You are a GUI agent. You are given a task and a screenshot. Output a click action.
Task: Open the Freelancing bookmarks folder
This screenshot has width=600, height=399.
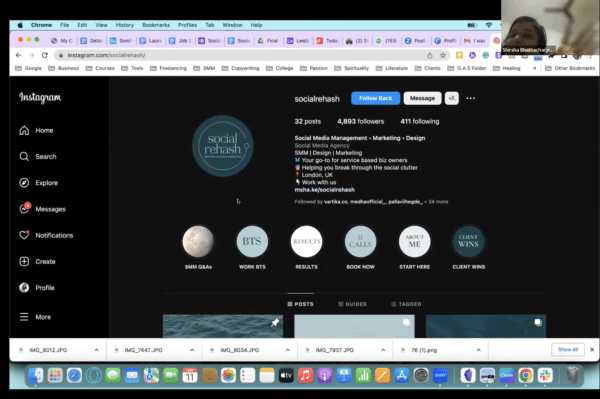[168, 68]
